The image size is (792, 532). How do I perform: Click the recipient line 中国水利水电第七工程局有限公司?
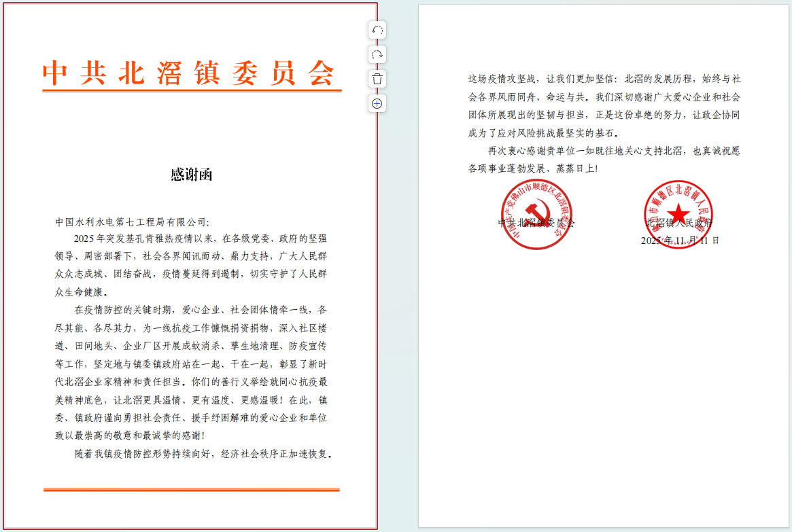tap(133, 221)
